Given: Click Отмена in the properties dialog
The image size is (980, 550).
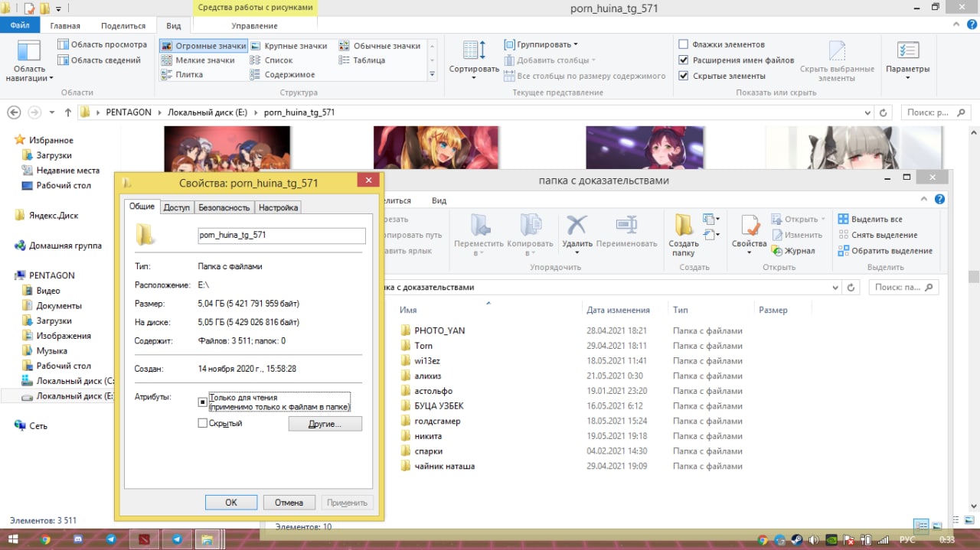Looking at the screenshot, I should pos(289,503).
